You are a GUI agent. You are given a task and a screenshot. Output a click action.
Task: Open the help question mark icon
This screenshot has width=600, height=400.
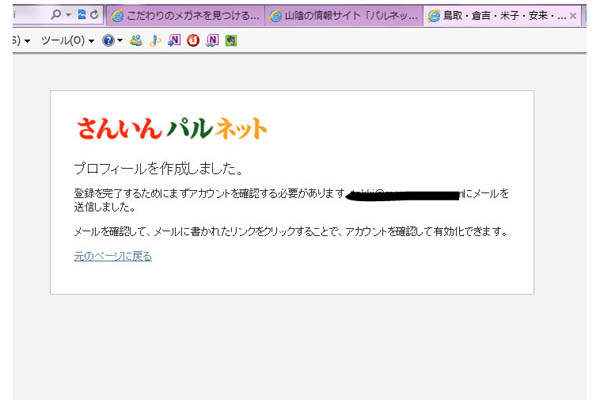tap(108, 40)
